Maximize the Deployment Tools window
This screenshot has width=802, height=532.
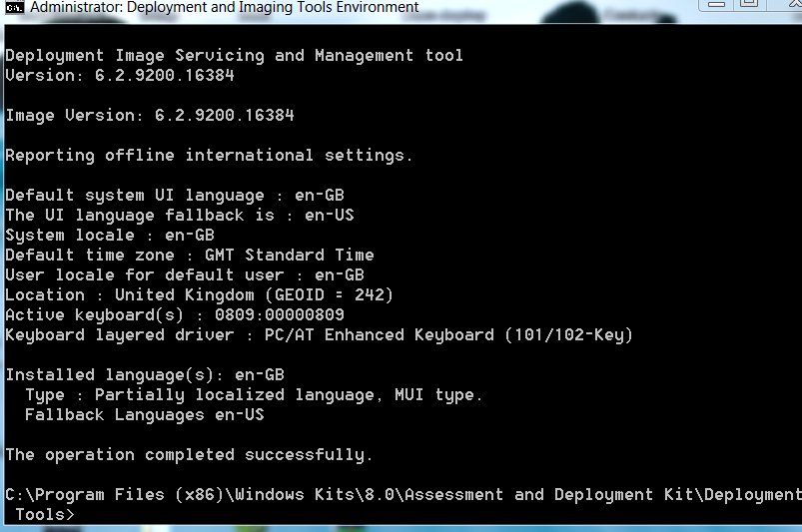pos(750,5)
